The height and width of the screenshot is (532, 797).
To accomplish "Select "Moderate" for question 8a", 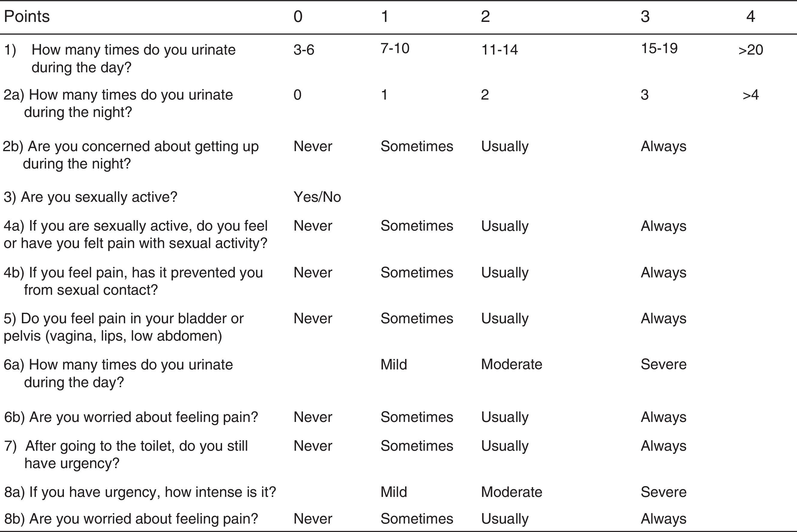I will pos(511,492).
